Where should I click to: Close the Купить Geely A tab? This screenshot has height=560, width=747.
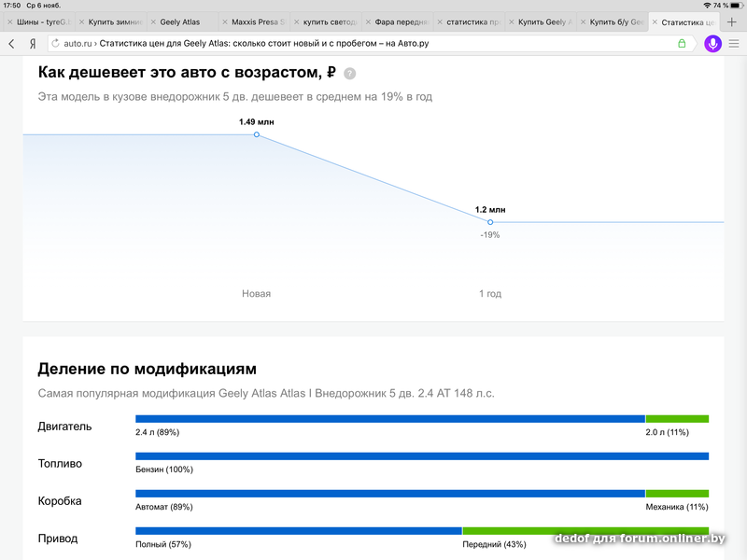pyautogui.click(x=511, y=21)
